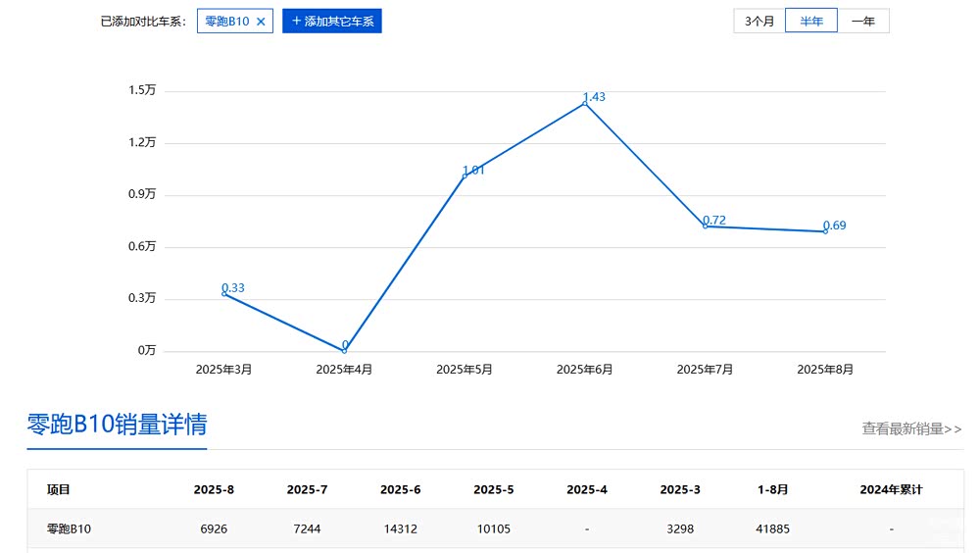Image resolution: width=980 pixels, height=553 pixels.
Task: Click the 2025-8 column header
Action: pos(214,489)
